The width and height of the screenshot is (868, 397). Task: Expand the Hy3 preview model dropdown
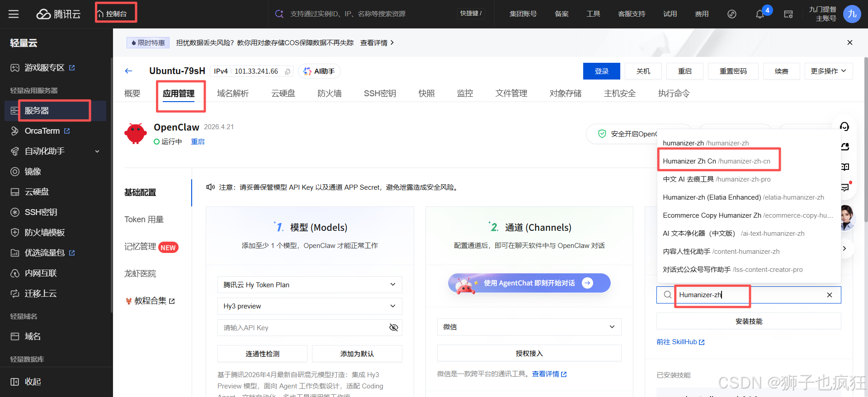(310, 306)
